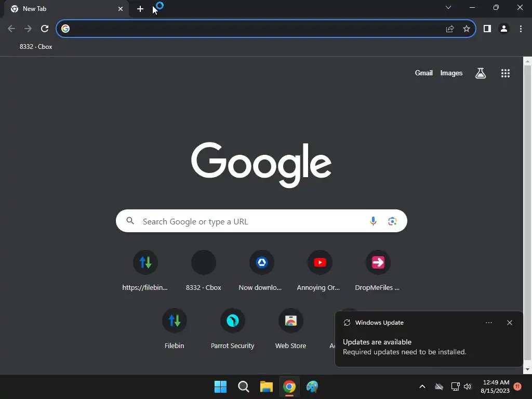532x399 pixels.
Task: Click the Chrome back navigation arrow
Action: (11, 29)
